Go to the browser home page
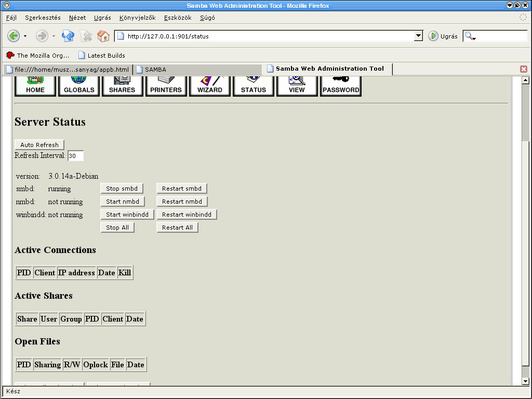 pyautogui.click(x=103, y=36)
